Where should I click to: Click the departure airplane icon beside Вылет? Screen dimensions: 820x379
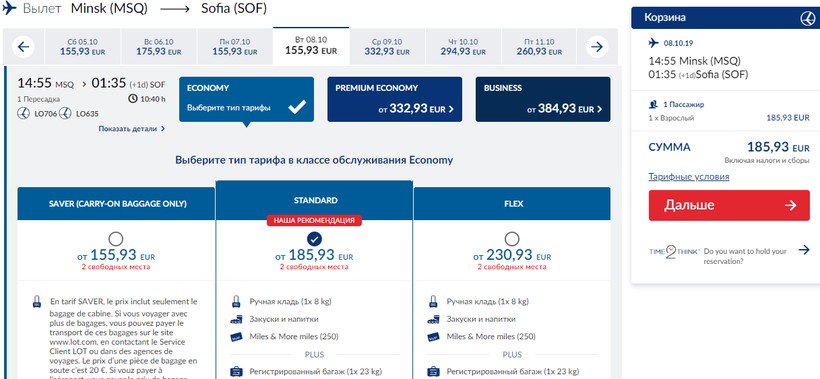(9, 9)
